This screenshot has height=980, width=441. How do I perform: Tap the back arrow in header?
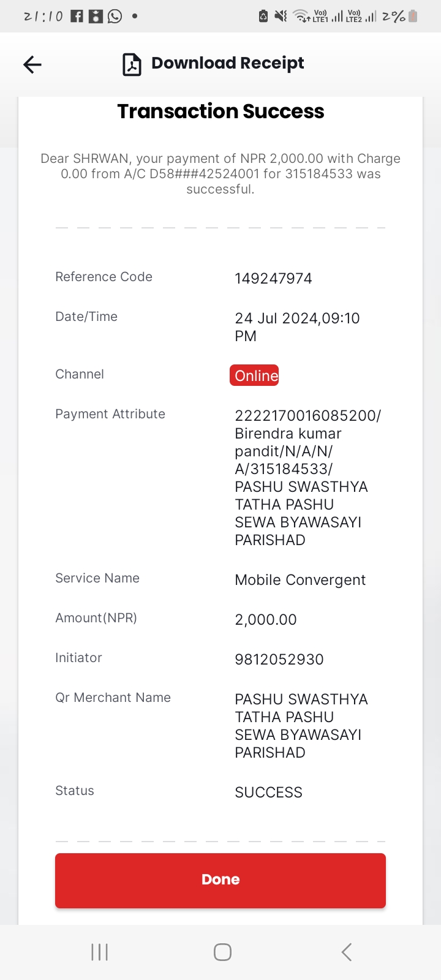pos(32,64)
